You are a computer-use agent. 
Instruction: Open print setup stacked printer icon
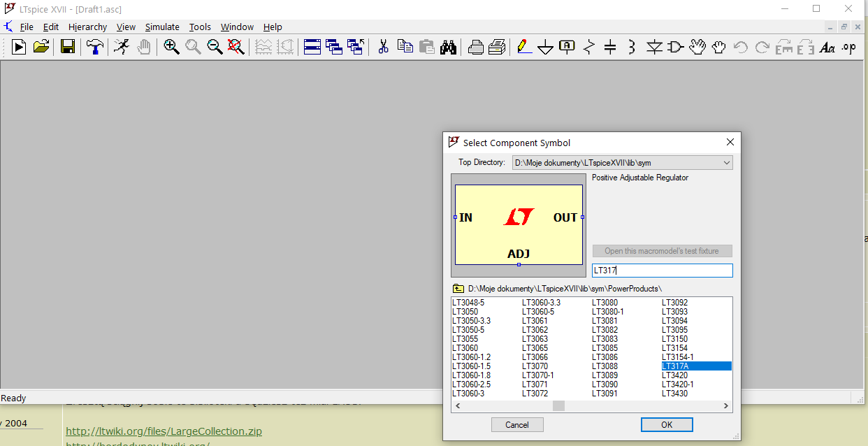pos(497,47)
